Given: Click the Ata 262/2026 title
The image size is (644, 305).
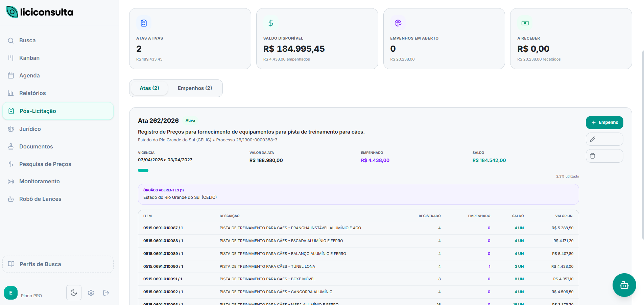Looking at the screenshot, I should point(158,121).
